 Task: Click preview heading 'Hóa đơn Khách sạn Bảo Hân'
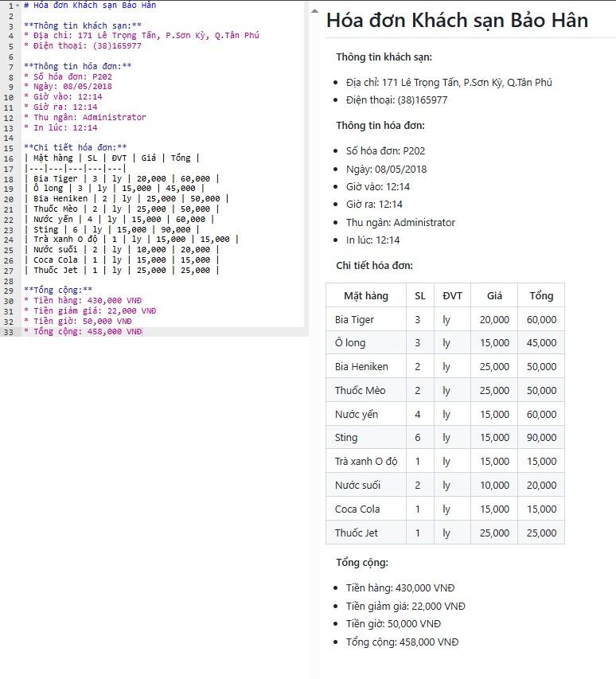tap(457, 21)
